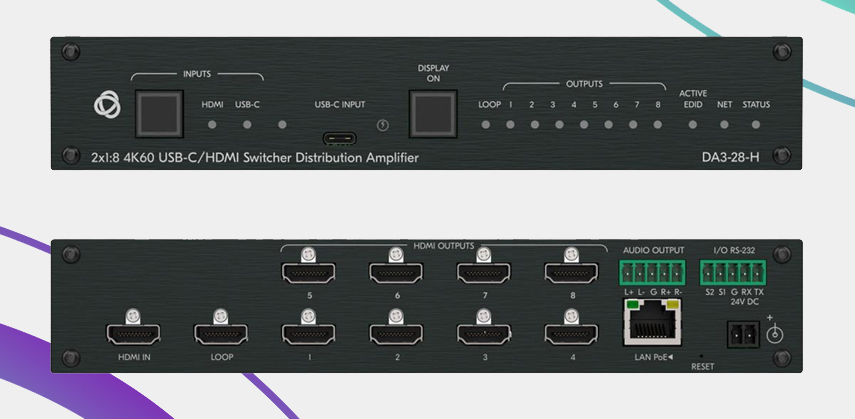This screenshot has width=855, height=419.
Task: Click rear HDMI output port 2
Action: pos(396,334)
